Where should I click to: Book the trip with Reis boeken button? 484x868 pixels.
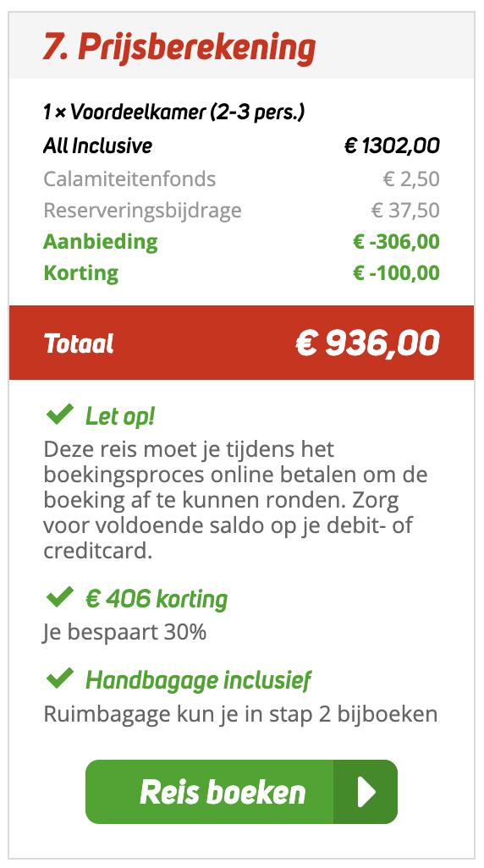(241, 792)
